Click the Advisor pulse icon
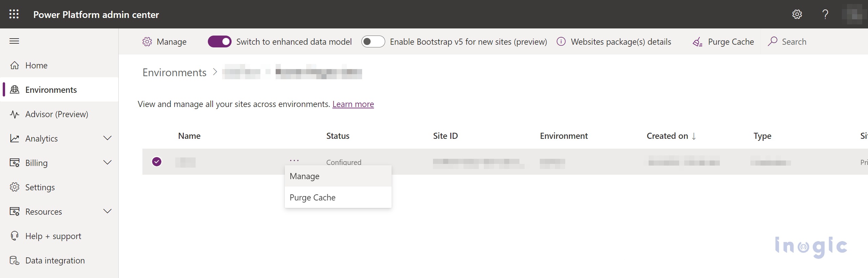This screenshot has height=278, width=868. click(15, 114)
